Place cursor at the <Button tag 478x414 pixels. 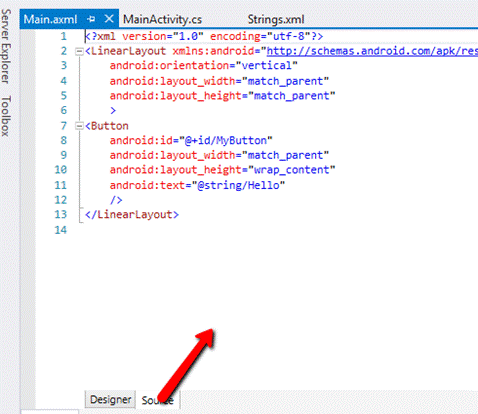pyautogui.click(x=107, y=126)
